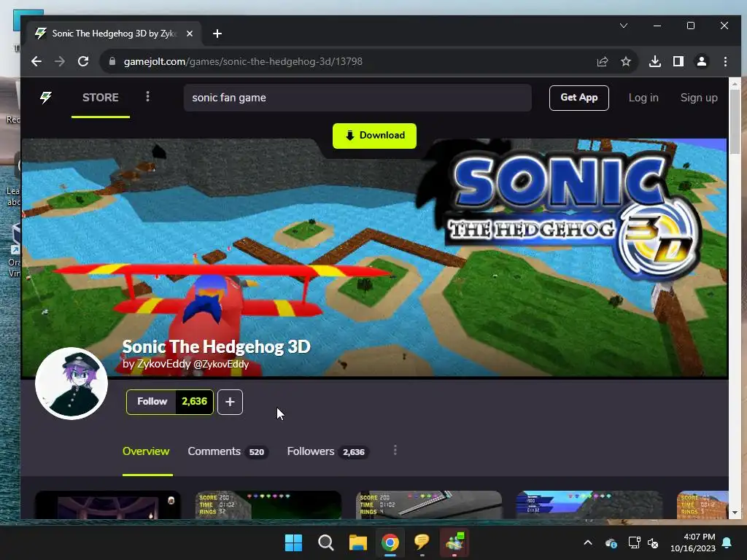
Task: Expand the hidden system tray icons chevron
Action: click(x=588, y=542)
